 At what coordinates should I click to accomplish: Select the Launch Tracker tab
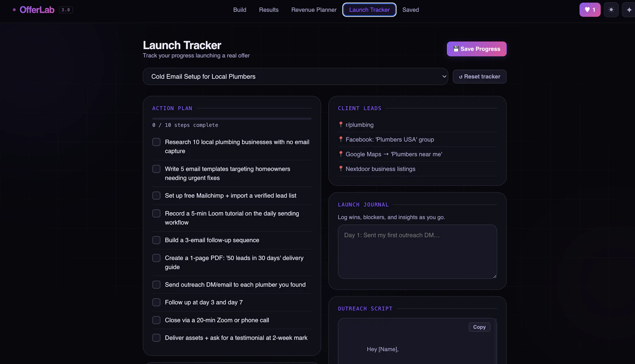[369, 10]
